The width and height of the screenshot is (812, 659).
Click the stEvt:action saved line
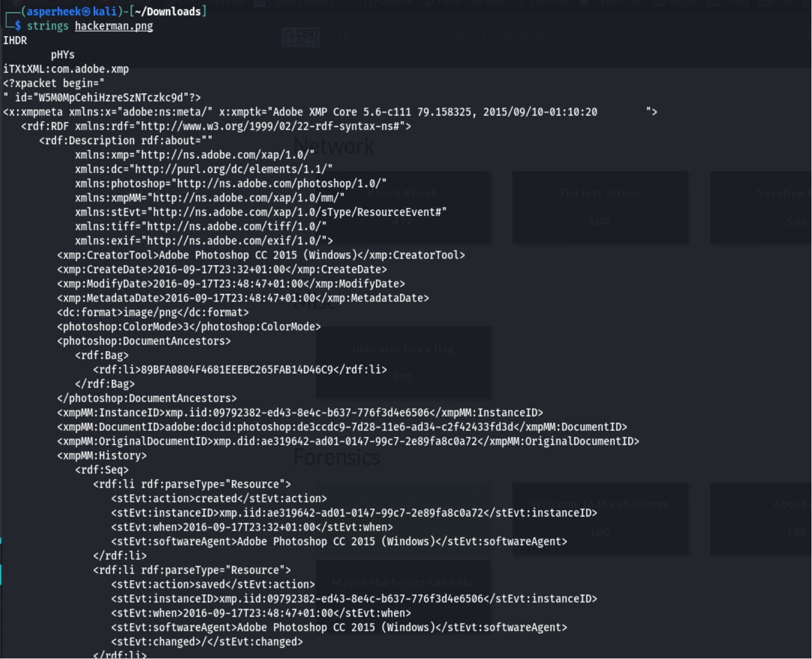pyautogui.click(x=213, y=585)
